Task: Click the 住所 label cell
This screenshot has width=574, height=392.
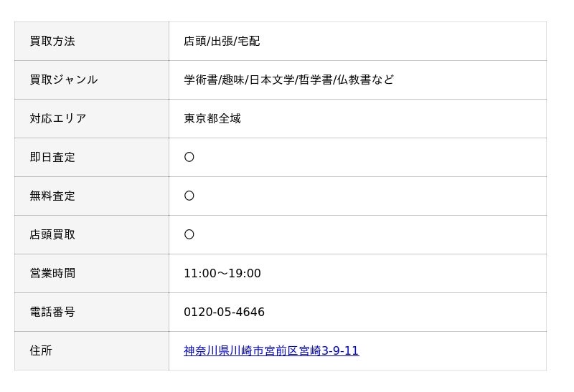Action: pos(92,351)
